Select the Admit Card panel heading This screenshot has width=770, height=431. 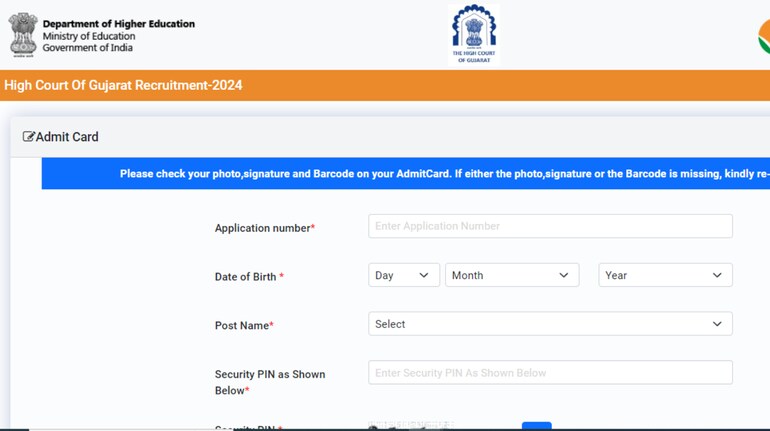click(x=67, y=137)
